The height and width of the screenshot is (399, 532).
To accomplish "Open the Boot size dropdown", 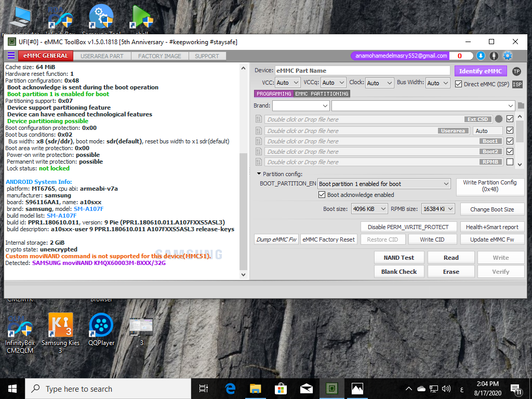I will pos(369,209).
